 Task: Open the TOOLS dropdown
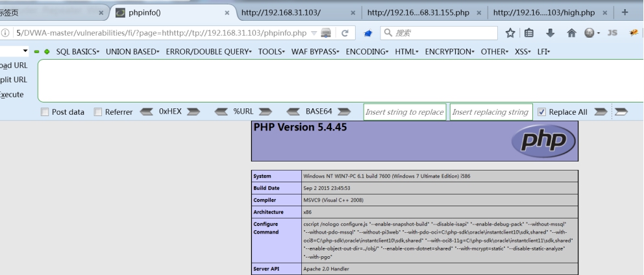coord(271,52)
